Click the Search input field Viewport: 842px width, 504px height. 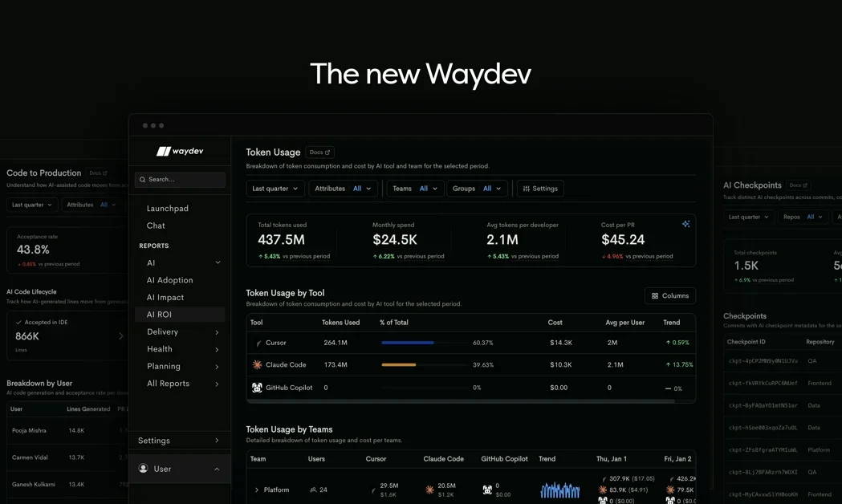click(180, 180)
